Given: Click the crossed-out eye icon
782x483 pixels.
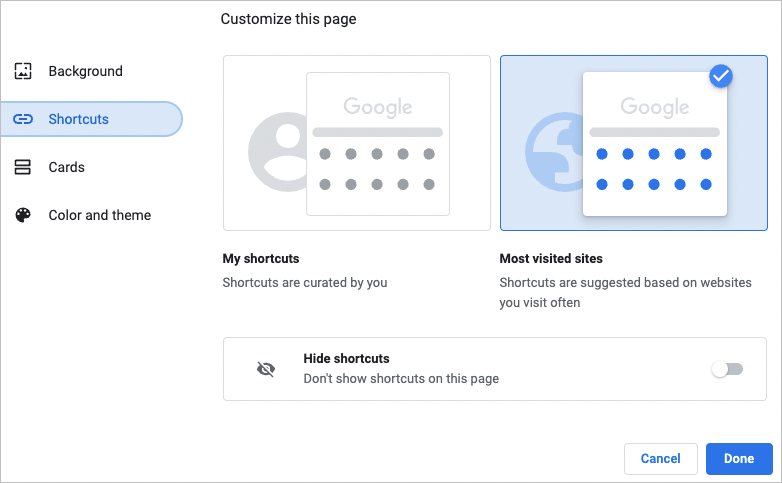Looking at the screenshot, I should [265, 369].
